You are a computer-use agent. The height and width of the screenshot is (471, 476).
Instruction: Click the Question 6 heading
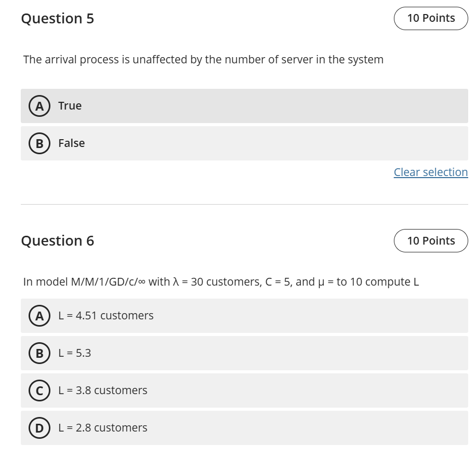tap(58, 240)
